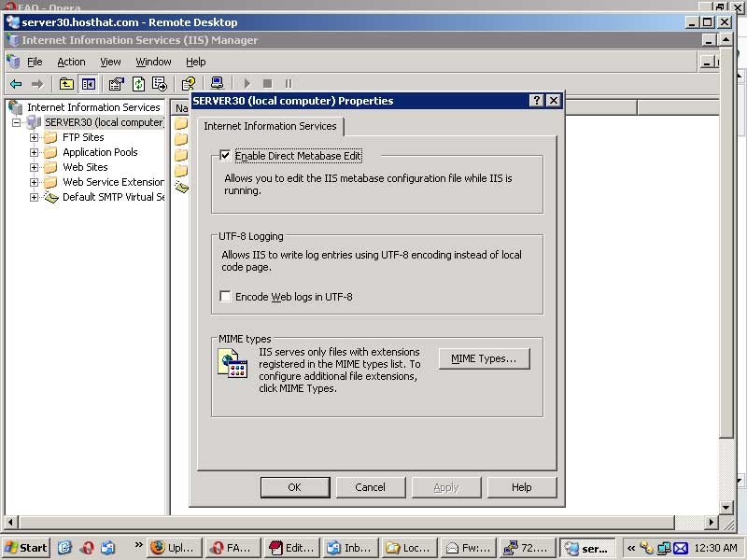
Task: Click the Pause item toolbar icon
Action: tap(289, 84)
